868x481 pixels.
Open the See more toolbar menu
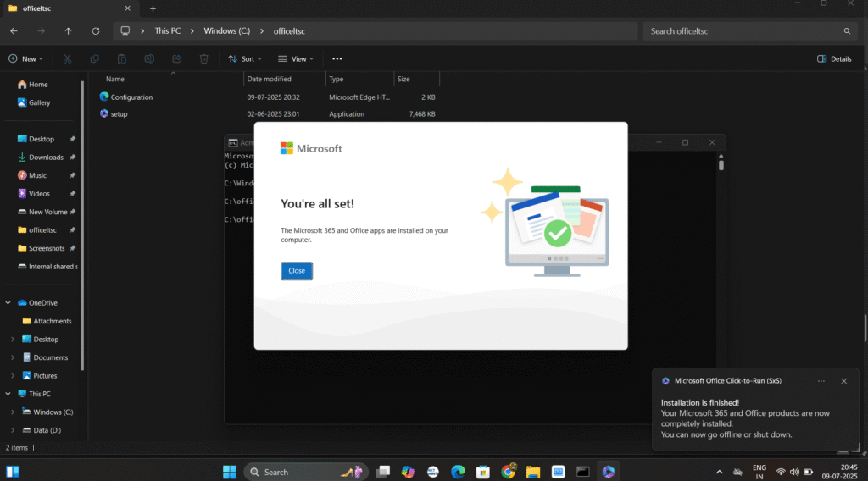[337, 58]
